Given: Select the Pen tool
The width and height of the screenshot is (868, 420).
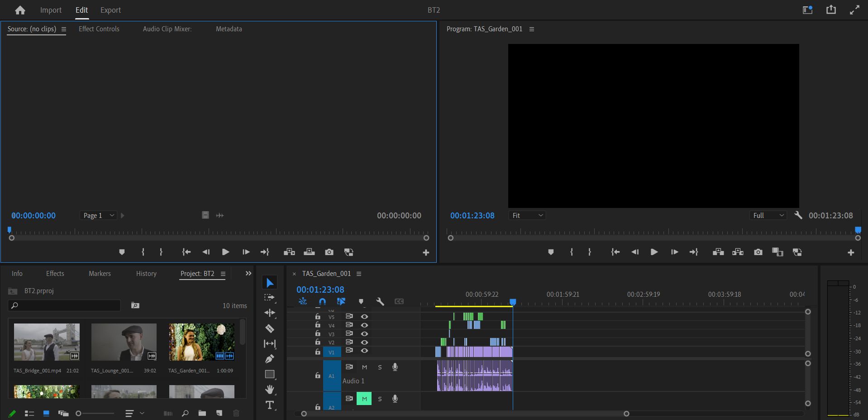Looking at the screenshot, I should [x=270, y=359].
